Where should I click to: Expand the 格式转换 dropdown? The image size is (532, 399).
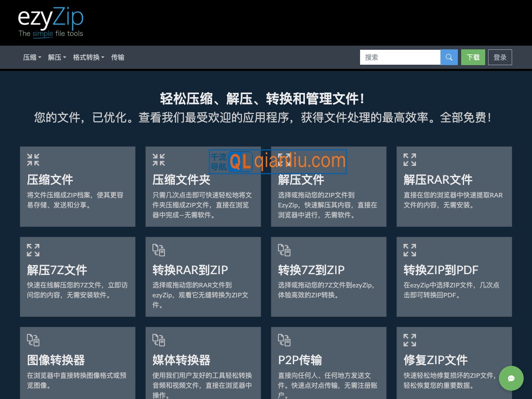click(x=88, y=57)
